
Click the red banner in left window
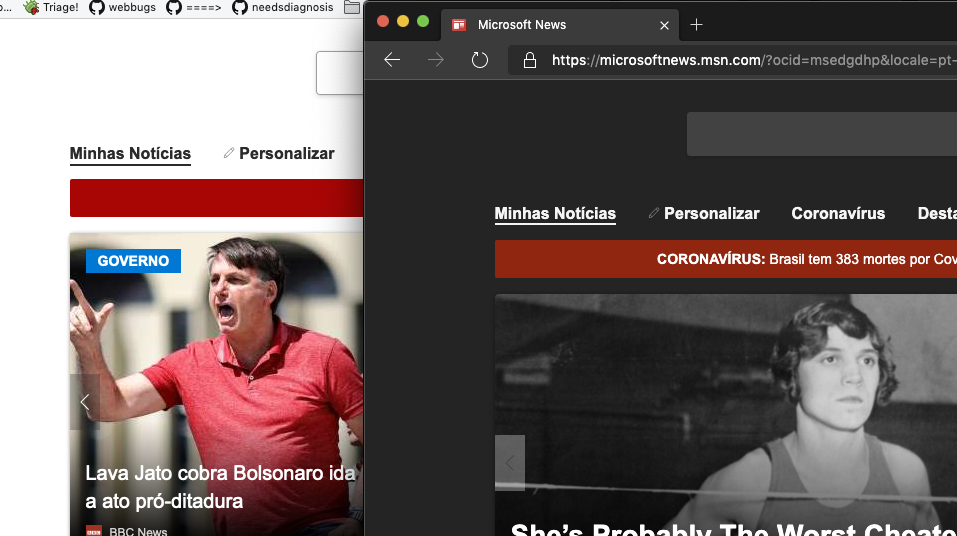216,198
